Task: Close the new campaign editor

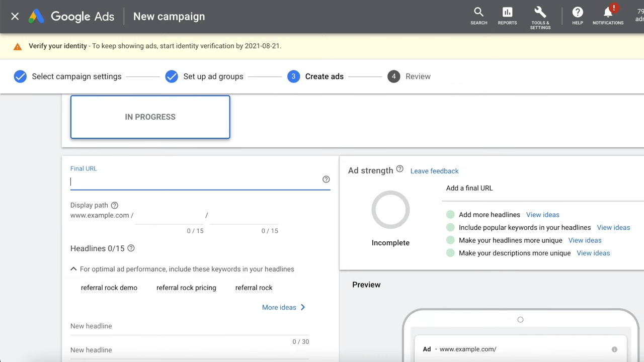Action: tap(15, 17)
